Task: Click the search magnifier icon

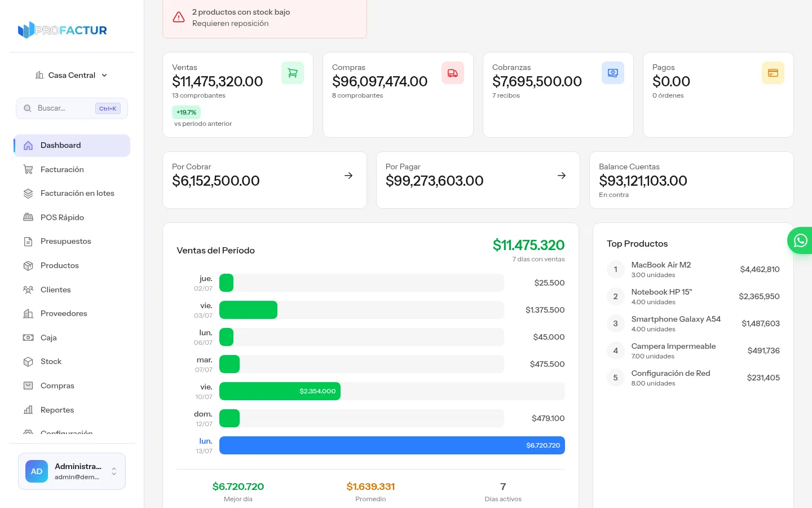Action: click(x=27, y=108)
